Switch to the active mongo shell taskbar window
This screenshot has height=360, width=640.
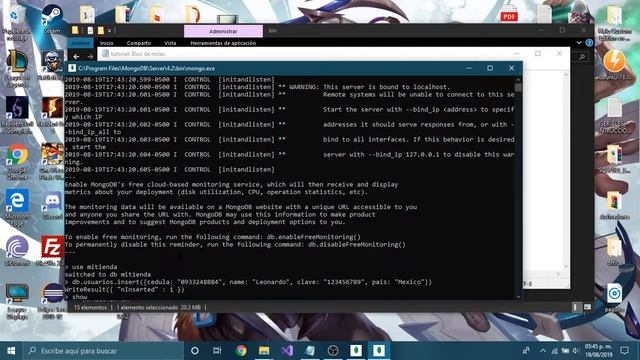tap(379, 351)
